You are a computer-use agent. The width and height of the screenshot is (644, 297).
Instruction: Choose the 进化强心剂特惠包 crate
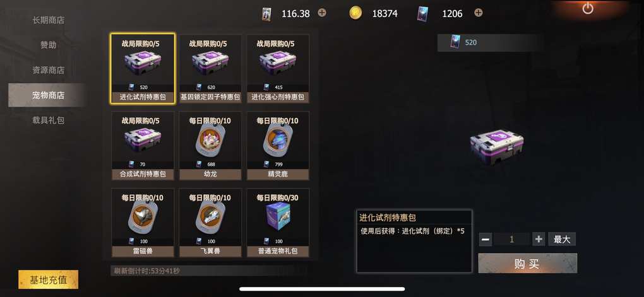point(278,69)
